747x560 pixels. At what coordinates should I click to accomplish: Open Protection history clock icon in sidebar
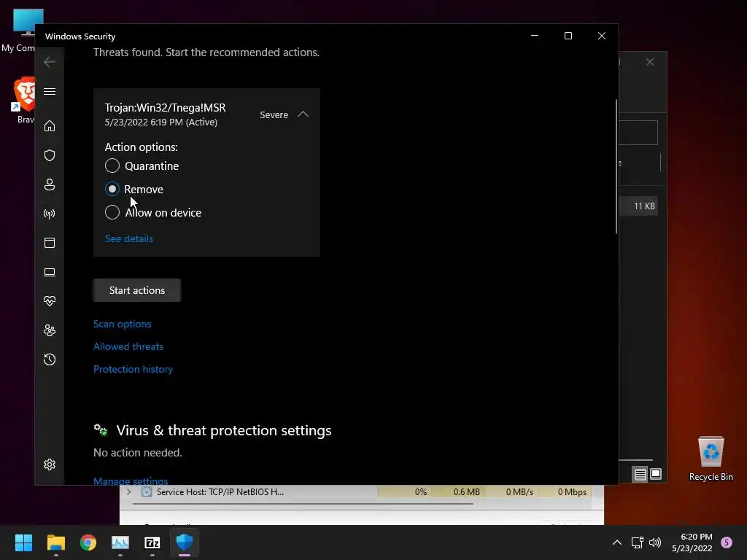click(x=50, y=359)
